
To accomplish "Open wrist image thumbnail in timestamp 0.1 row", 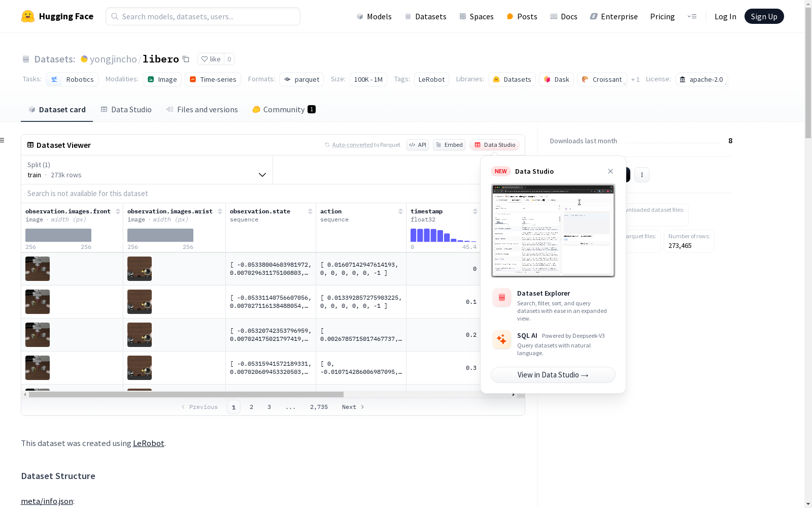I will 140,302.
